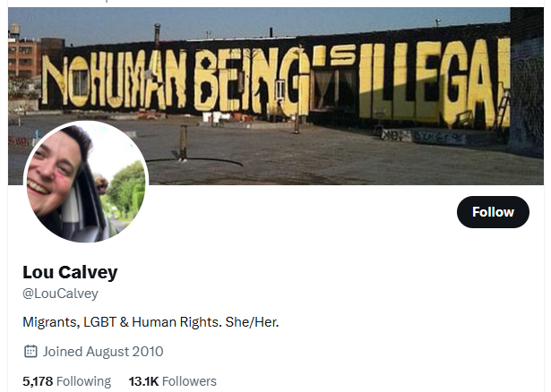Open the 13.1K Followers list
The width and height of the screenshot is (551, 392).
click(173, 381)
